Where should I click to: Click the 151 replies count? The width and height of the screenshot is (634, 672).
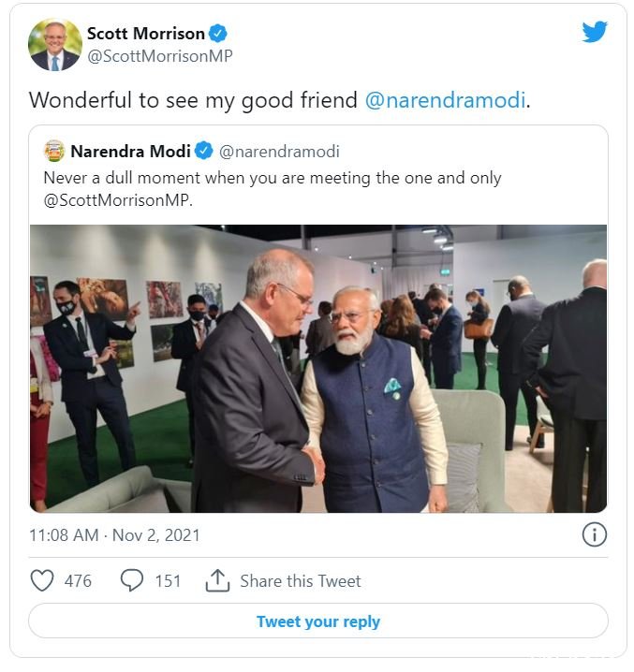point(168,581)
